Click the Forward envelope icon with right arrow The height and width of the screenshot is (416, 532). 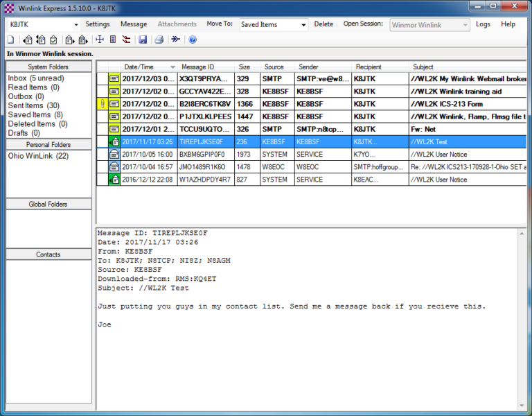tap(70, 40)
